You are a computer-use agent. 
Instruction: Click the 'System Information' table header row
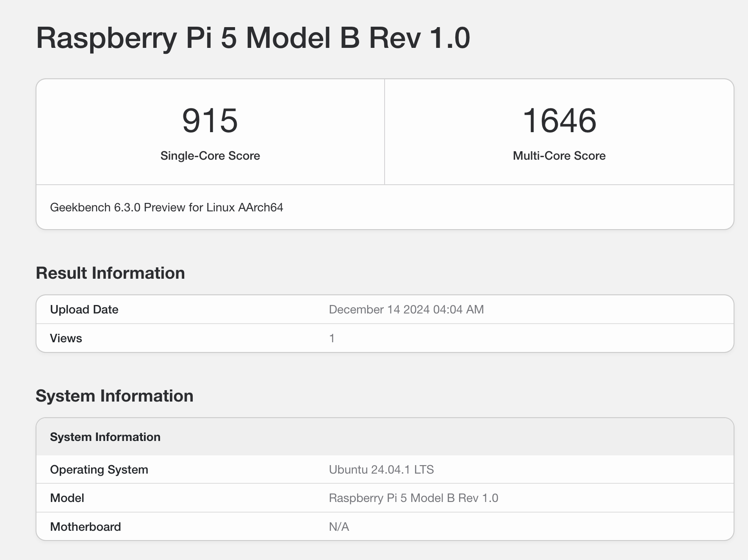coord(385,437)
